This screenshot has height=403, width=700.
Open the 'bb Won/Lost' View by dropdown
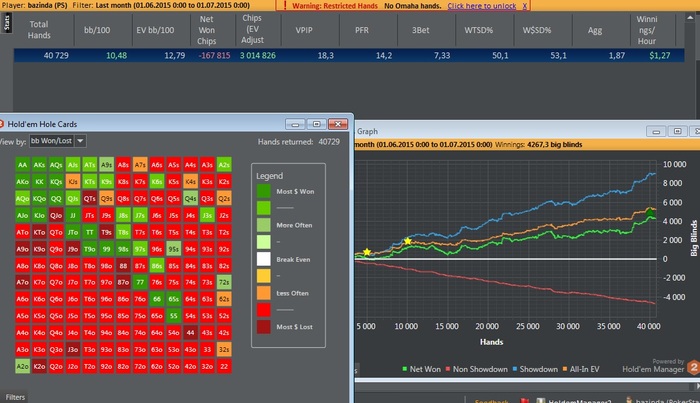pyautogui.click(x=58, y=141)
